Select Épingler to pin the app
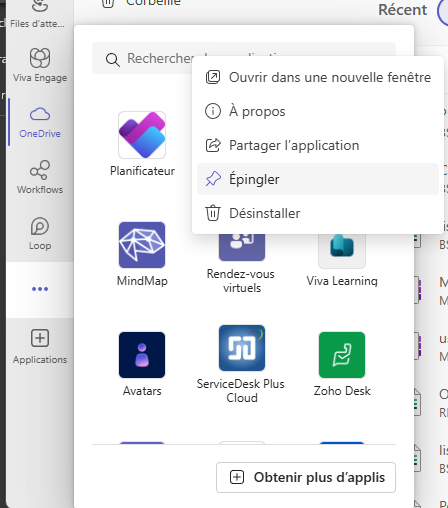This screenshot has width=448, height=508. pos(318,179)
